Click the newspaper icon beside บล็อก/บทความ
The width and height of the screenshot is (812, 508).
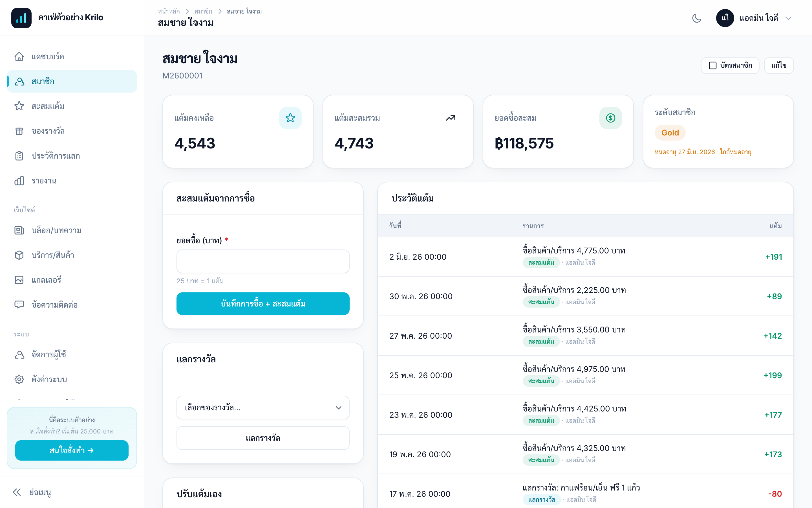(19, 231)
